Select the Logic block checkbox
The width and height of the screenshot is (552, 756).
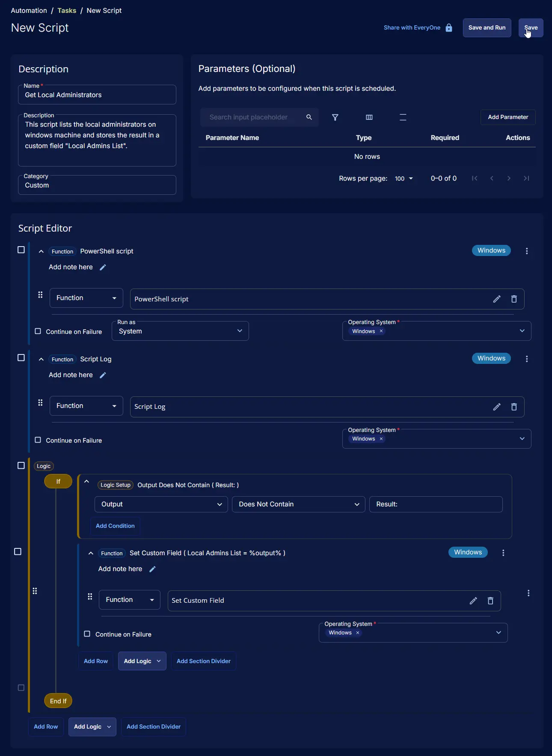(x=21, y=465)
